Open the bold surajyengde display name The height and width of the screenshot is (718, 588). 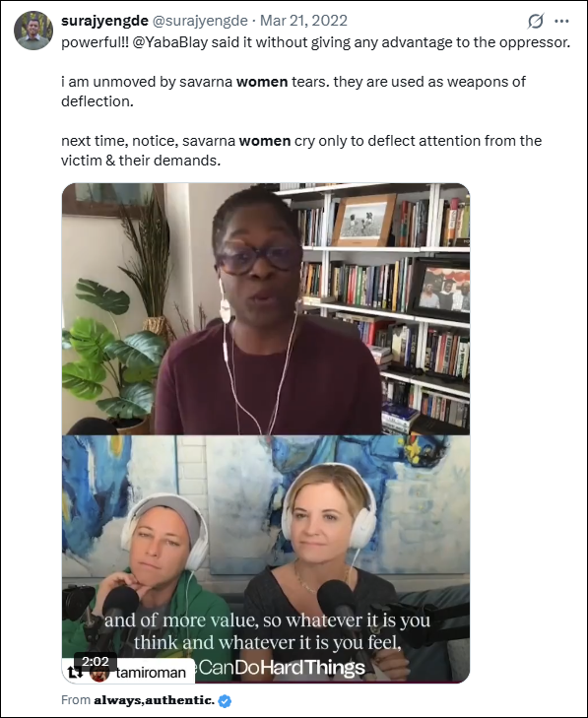[x=104, y=21]
